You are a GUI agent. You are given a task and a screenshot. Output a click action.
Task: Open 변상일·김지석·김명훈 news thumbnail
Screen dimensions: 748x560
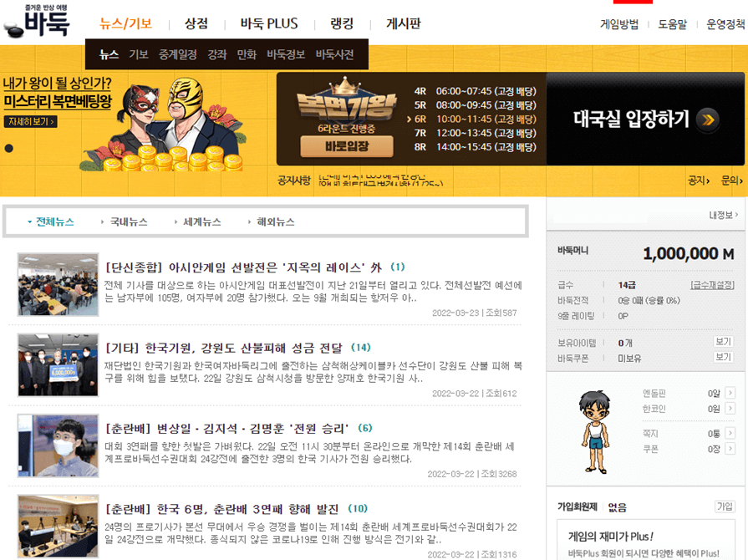(x=59, y=445)
